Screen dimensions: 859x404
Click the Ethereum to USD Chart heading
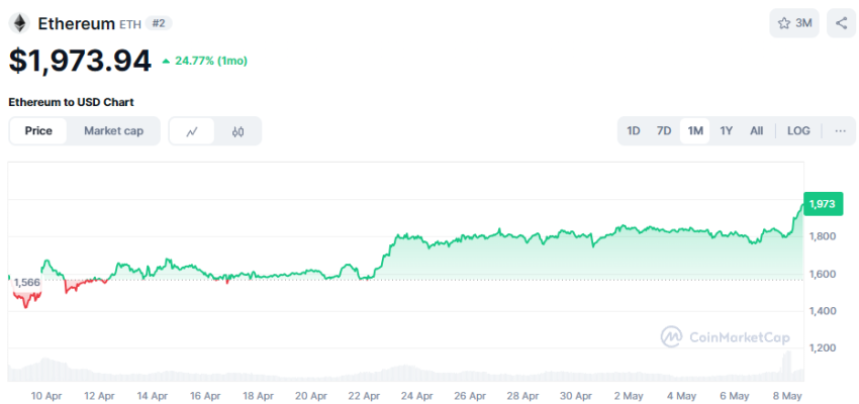point(71,102)
